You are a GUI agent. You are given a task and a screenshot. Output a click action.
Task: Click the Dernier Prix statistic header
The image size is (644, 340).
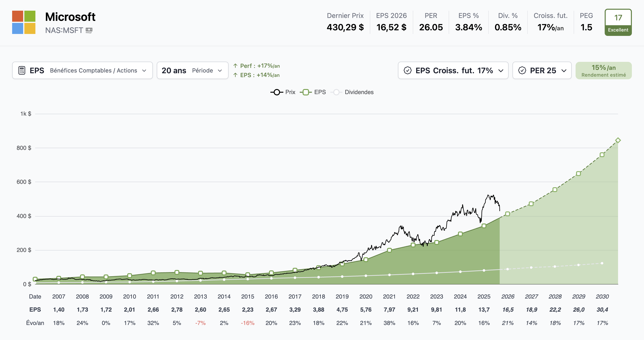(346, 16)
